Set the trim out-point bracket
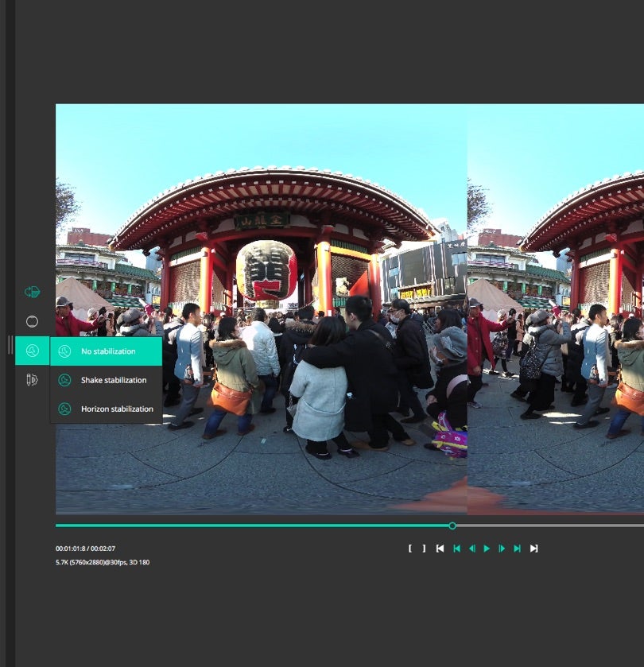This screenshot has width=644, height=667. 424,549
